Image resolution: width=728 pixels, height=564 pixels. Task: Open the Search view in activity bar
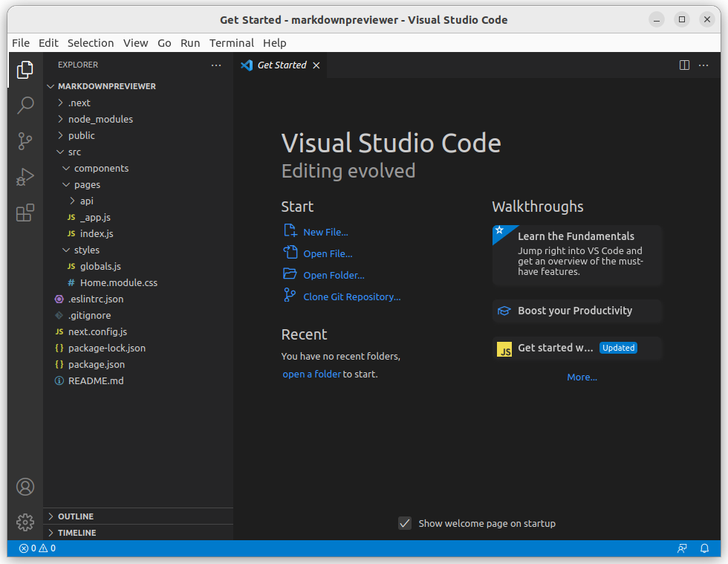[x=25, y=105]
